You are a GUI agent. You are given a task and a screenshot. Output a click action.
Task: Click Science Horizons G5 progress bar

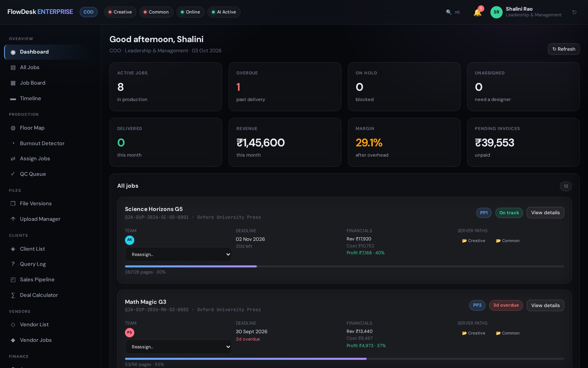(344, 266)
